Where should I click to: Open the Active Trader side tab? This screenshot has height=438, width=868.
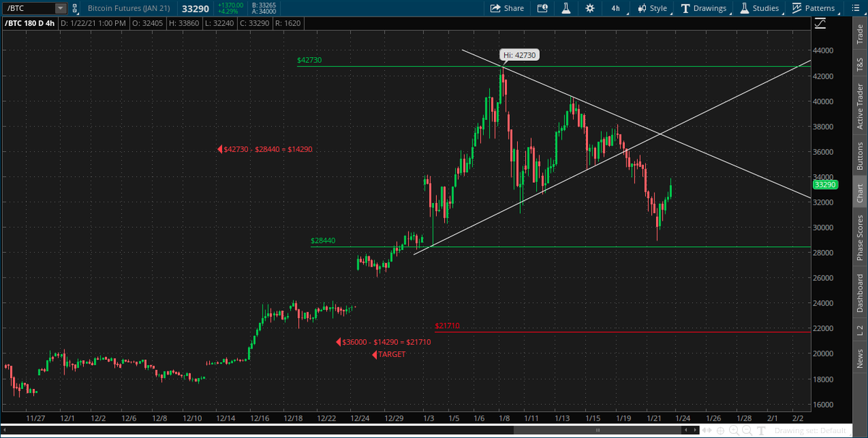[x=859, y=106]
